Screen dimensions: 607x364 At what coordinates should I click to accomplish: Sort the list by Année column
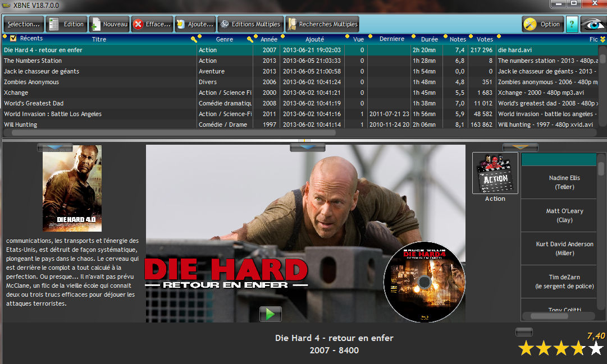(x=268, y=39)
